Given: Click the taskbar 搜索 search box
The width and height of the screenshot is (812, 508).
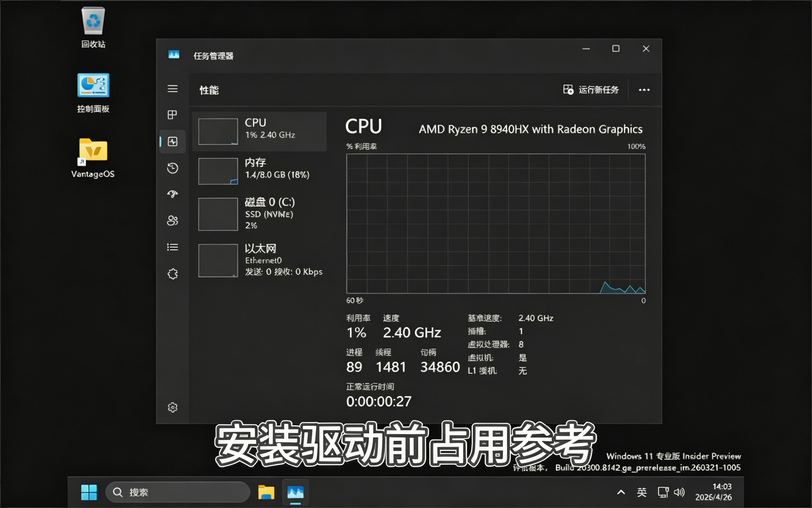Looking at the screenshot, I should pyautogui.click(x=178, y=492).
